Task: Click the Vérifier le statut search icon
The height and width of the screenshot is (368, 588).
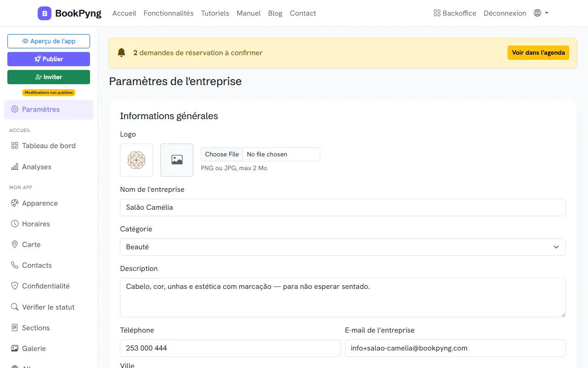Action: point(15,307)
